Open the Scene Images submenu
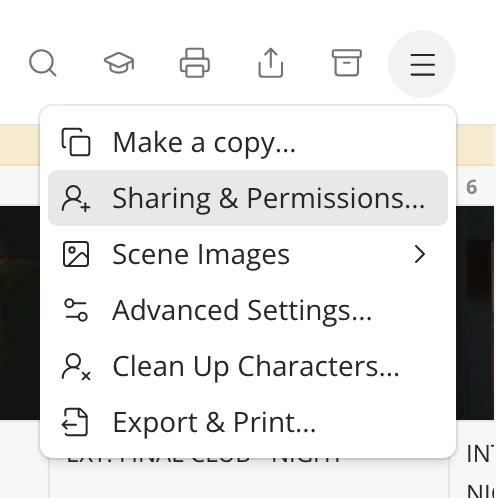The image size is (496, 498). click(x=248, y=254)
